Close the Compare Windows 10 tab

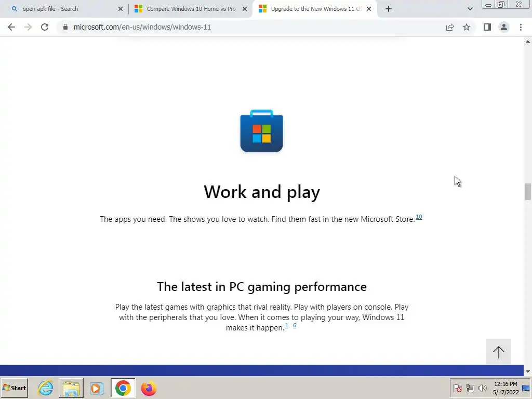(245, 9)
